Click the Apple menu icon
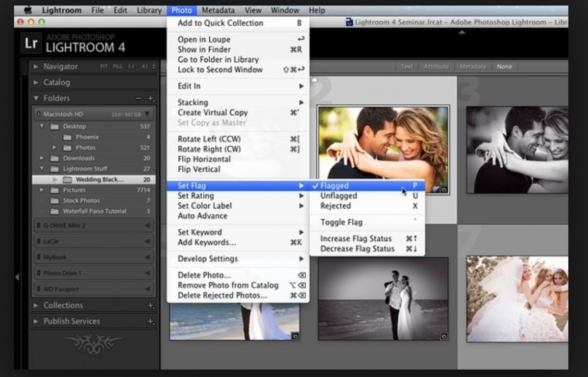 pos(28,10)
